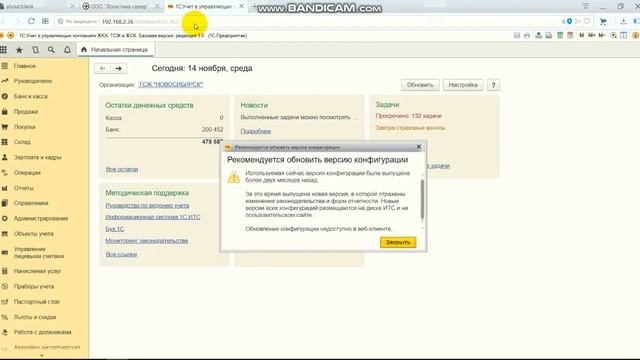The width and height of the screenshot is (640, 360).
Task: Click the browser shopping cart icon
Action: click(603, 21)
